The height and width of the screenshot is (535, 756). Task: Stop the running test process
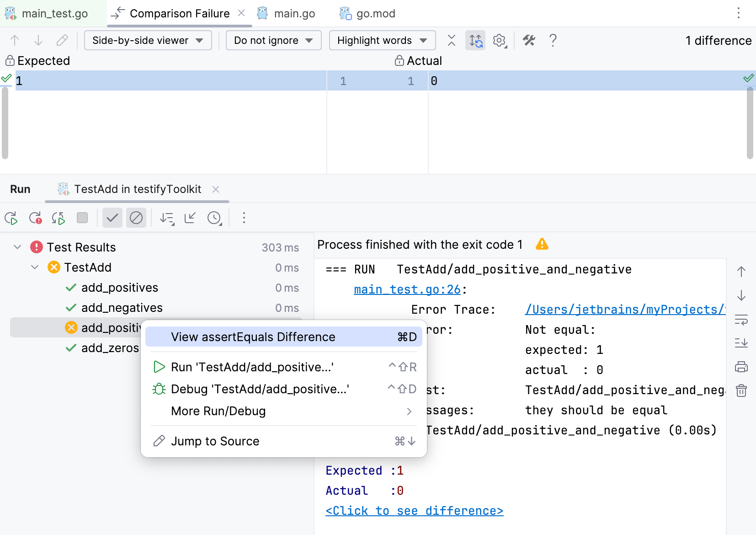click(82, 218)
